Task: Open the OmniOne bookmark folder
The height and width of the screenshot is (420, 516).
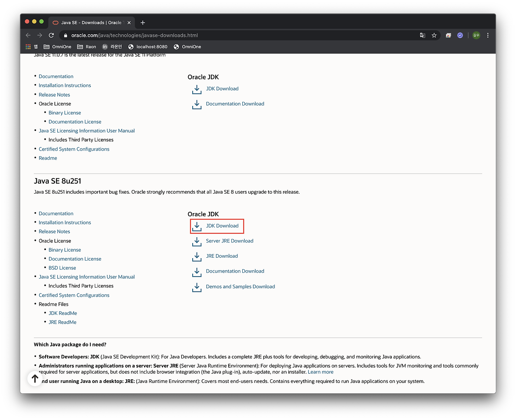Action: [x=57, y=47]
